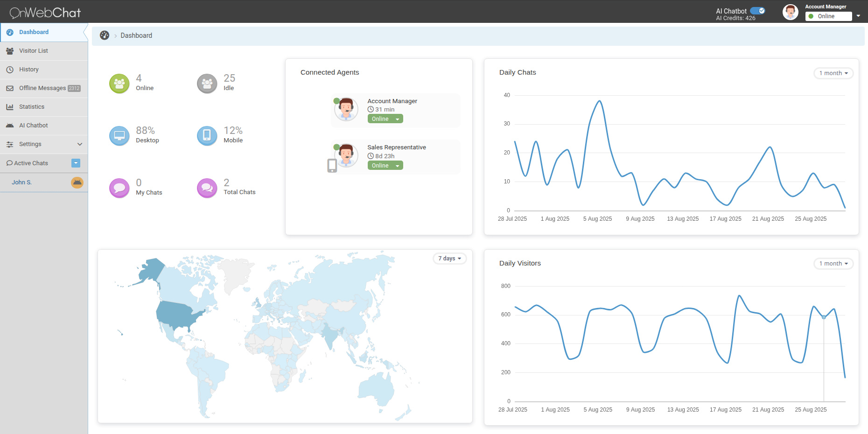Click the pink My Chats bubble icon

pos(119,188)
